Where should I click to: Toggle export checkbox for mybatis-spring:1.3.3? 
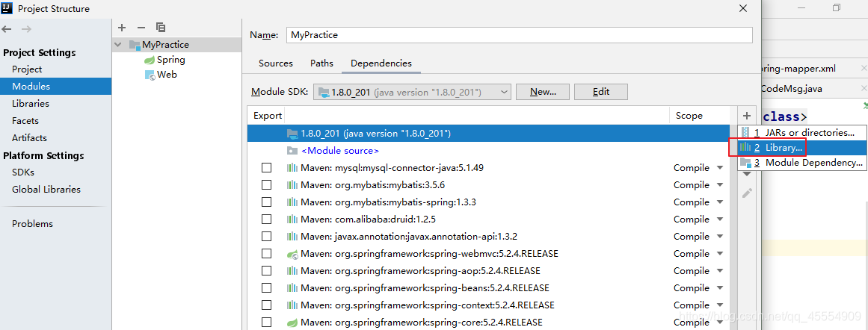click(266, 202)
